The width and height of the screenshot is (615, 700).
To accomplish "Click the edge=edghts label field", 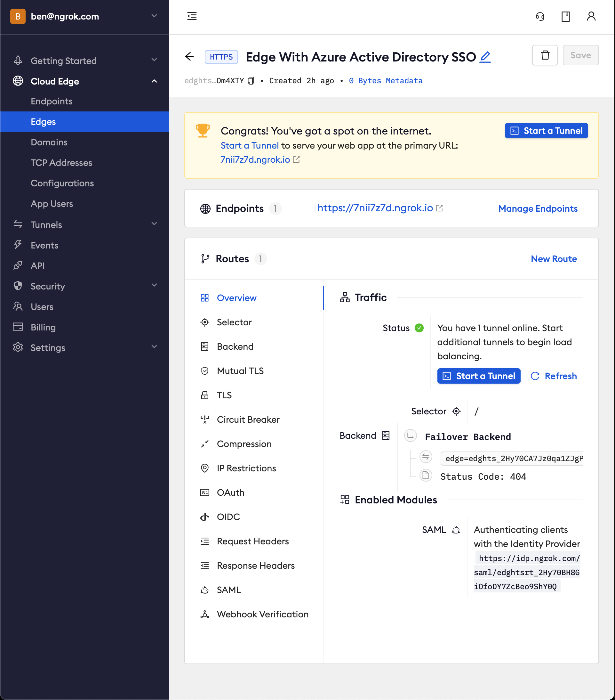I will point(512,458).
